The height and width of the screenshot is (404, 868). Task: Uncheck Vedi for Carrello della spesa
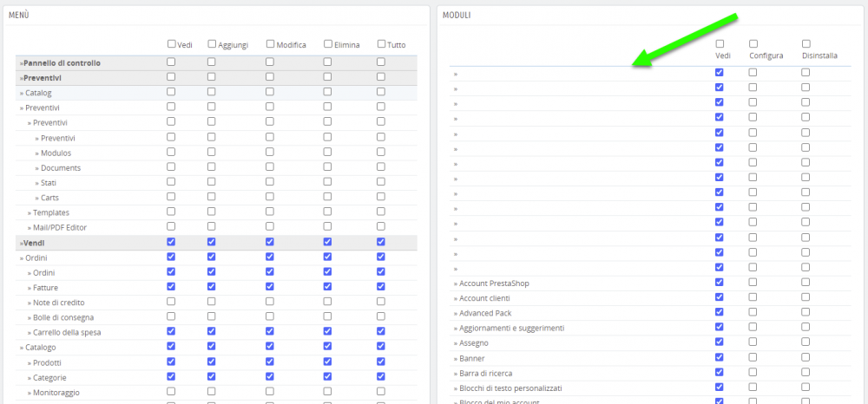point(171,331)
